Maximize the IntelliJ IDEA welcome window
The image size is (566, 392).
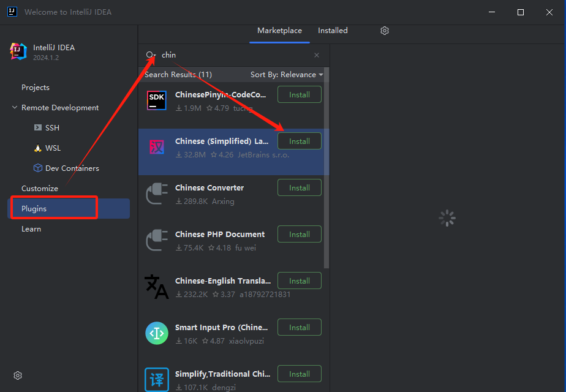(521, 12)
